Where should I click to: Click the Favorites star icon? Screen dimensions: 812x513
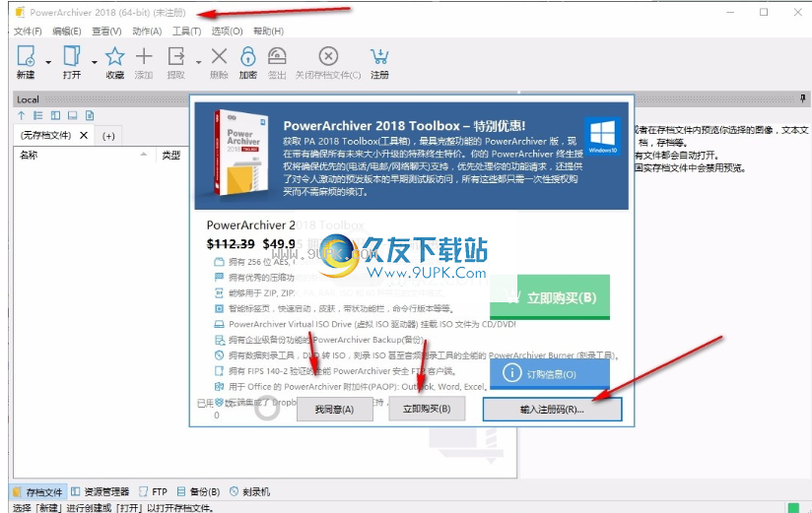click(115, 56)
